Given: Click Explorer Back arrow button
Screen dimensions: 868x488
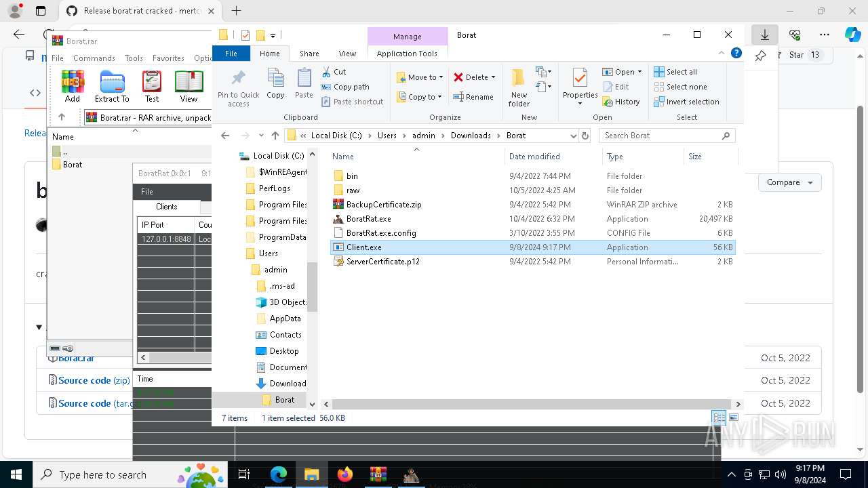Looking at the screenshot, I should pos(225,136).
